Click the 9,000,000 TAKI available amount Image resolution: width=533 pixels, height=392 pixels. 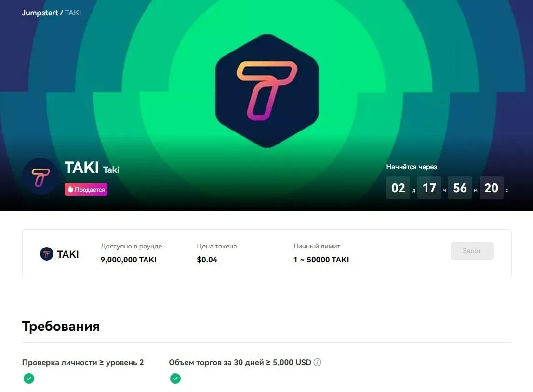point(129,260)
